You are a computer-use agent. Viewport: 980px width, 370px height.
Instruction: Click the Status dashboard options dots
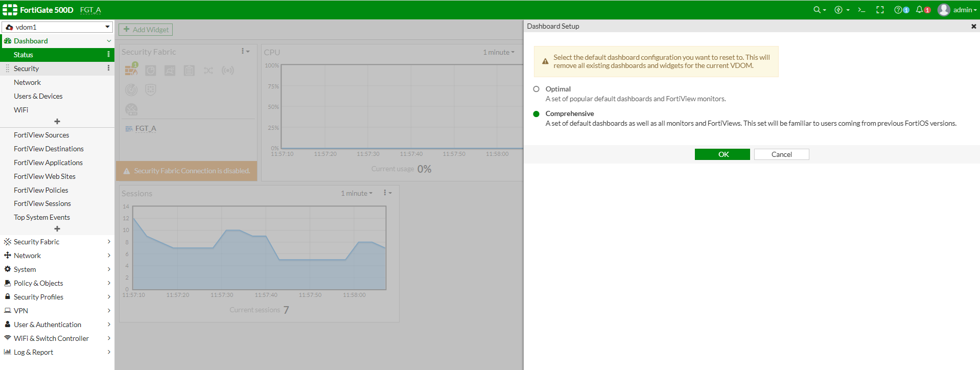click(108, 55)
